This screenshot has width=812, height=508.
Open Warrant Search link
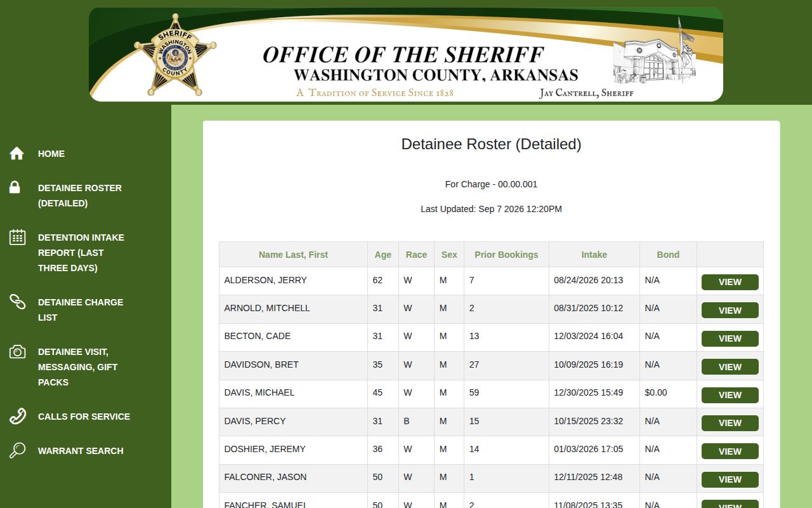click(81, 451)
